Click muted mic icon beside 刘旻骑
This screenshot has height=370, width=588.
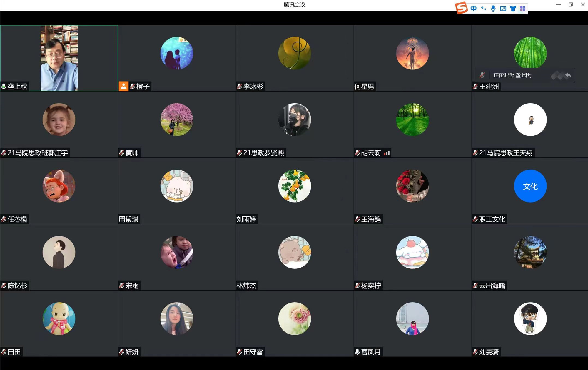point(475,352)
